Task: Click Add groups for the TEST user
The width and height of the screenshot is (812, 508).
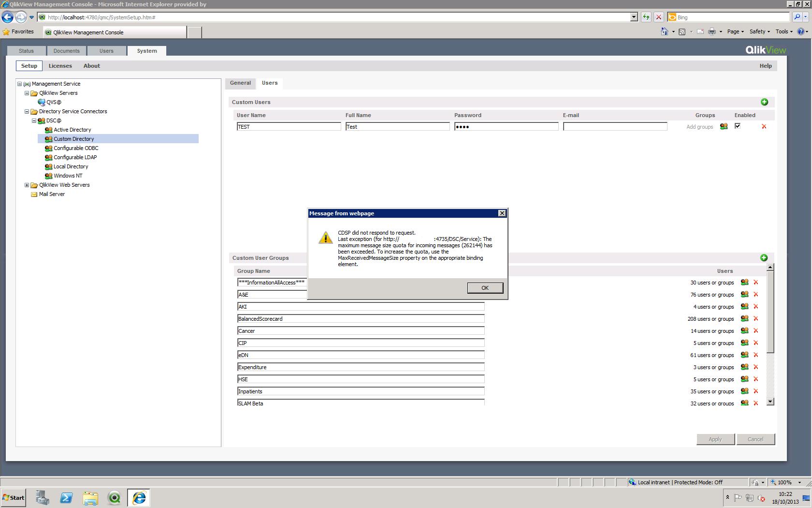Action: [x=700, y=127]
